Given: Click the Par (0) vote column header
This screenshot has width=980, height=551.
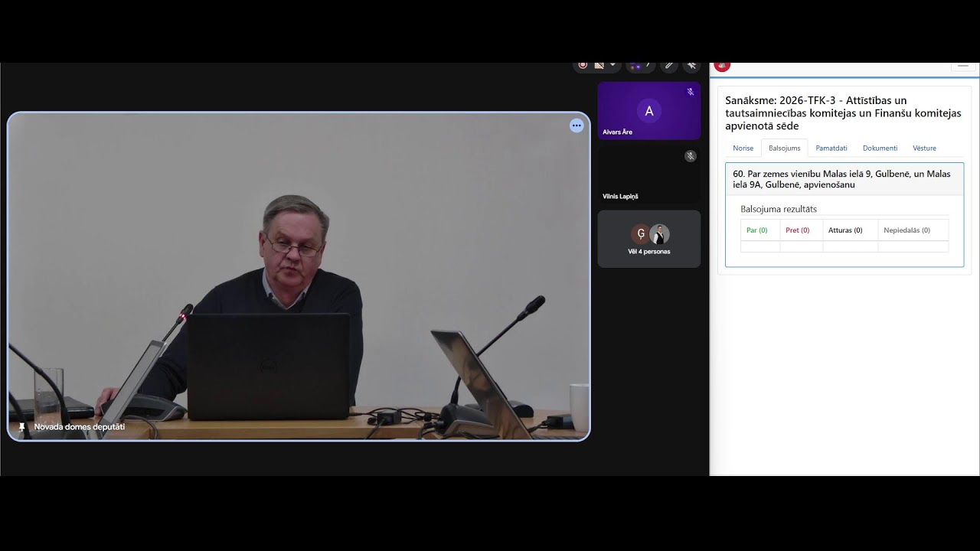Looking at the screenshot, I should coord(760,230).
